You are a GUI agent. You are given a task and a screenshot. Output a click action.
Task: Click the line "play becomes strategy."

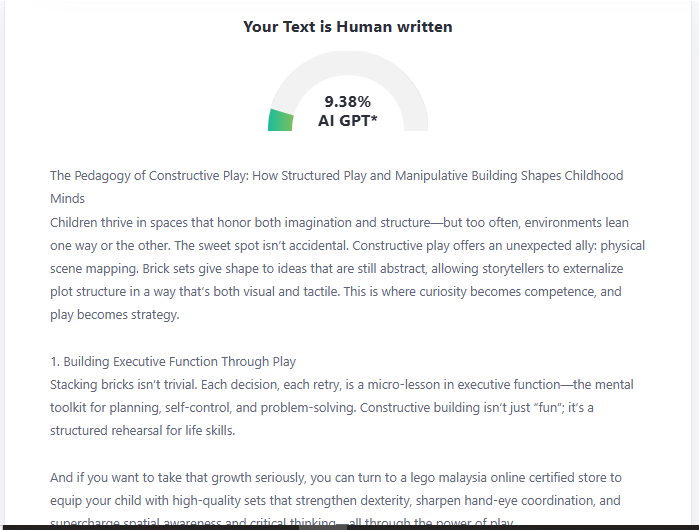pyautogui.click(x=113, y=315)
